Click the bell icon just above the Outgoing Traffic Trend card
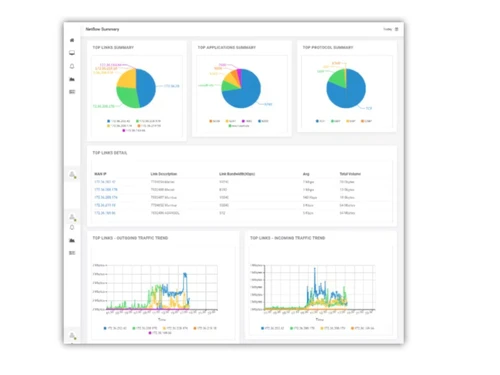Image resolution: width=500 pixels, height=375 pixels. (x=72, y=228)
